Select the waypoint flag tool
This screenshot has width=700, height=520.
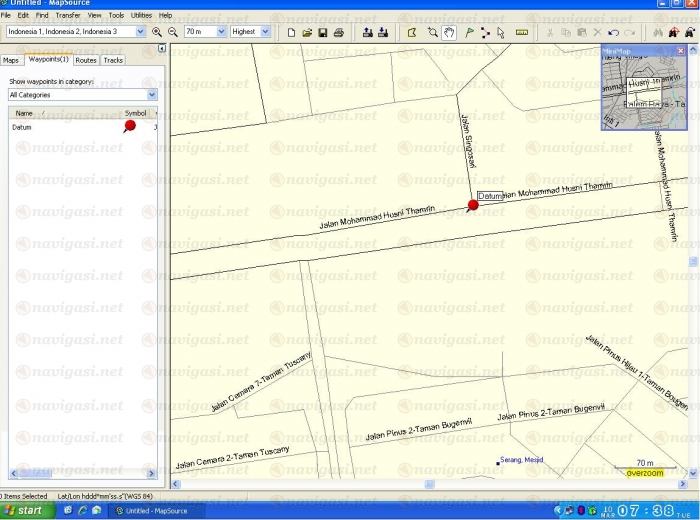pyautogui.click(x=469, y=32)
